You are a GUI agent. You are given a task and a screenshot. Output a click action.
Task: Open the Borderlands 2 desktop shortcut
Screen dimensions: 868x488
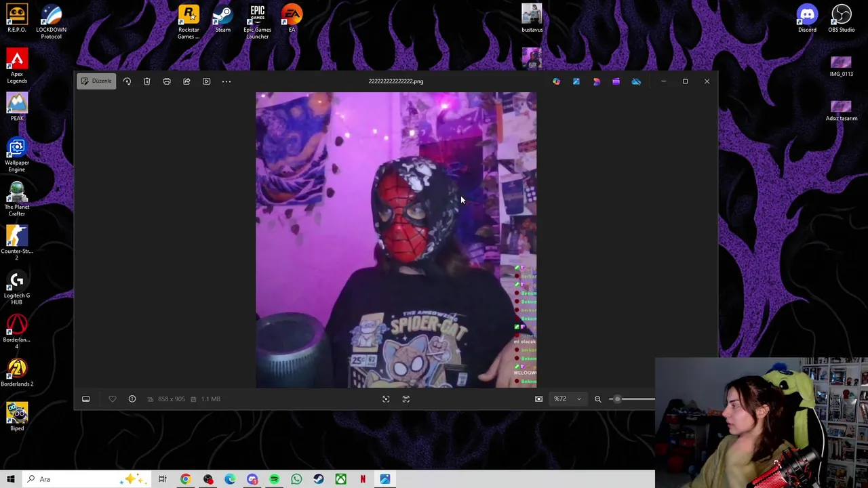pos(17,373)
